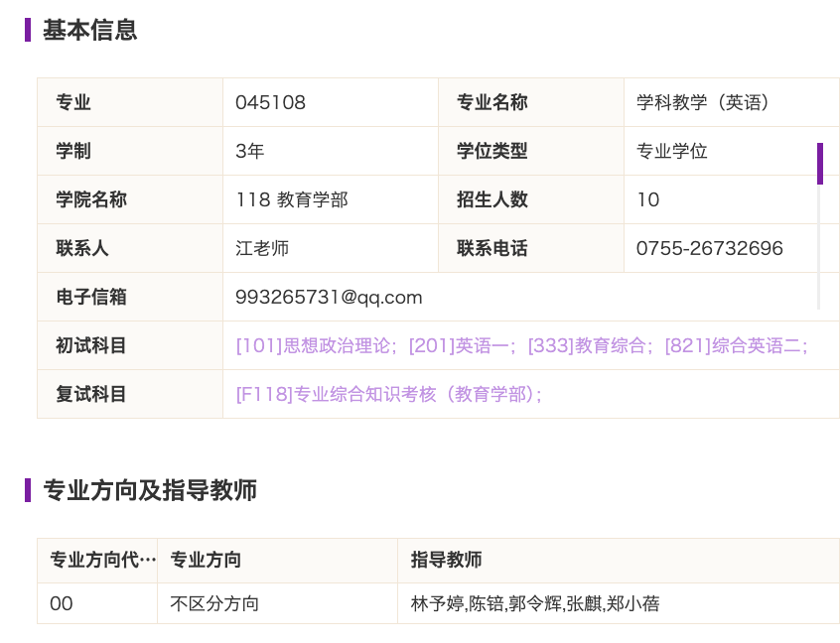Open the [821]综合英语二 exam subject link
The width and height of the screenshot is (840, 643).
(x=736, y=345)
